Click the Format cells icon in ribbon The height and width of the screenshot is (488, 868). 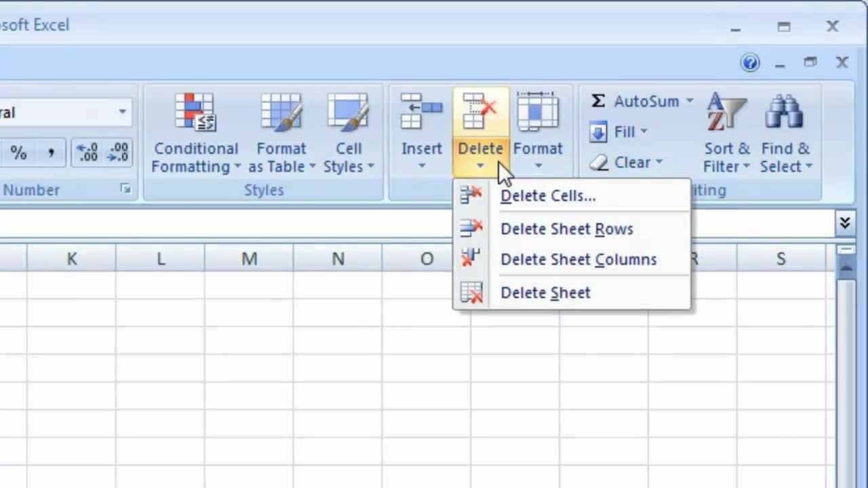point(538,113)
